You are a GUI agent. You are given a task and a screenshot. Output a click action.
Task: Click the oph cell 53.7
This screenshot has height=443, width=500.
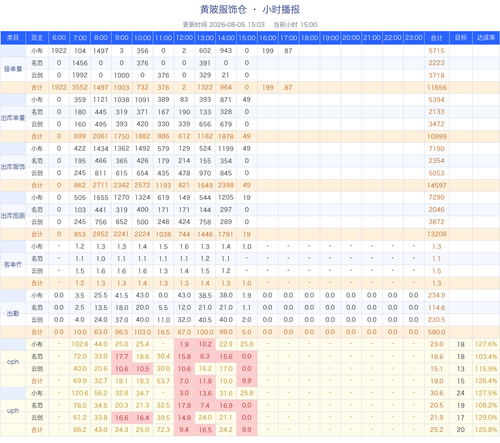[163, 381]
